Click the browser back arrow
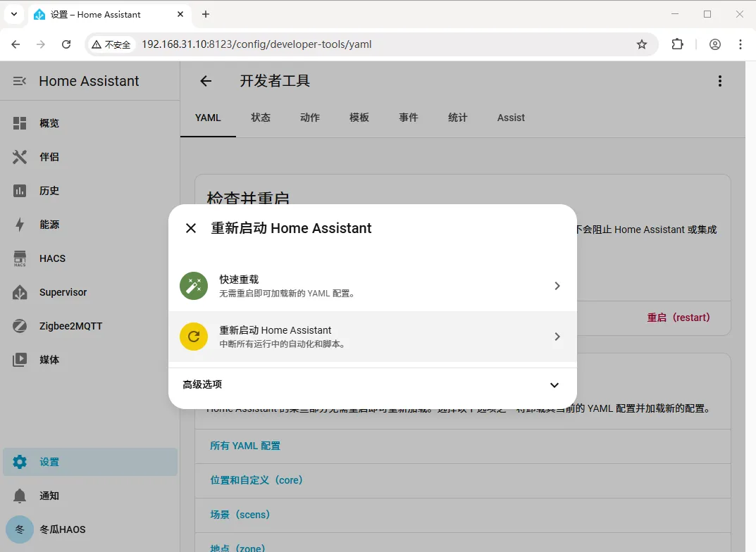 pos(16,44)
